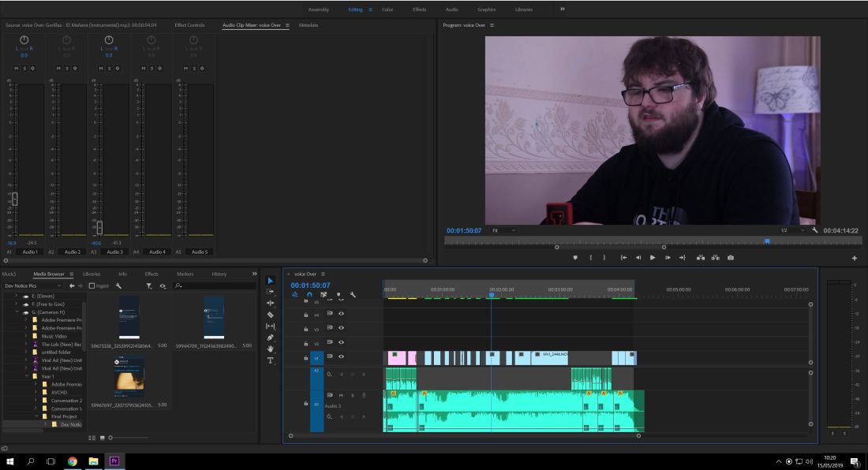
Task: Pick the Ripple Edit tool
Action: tap(271, 303)
